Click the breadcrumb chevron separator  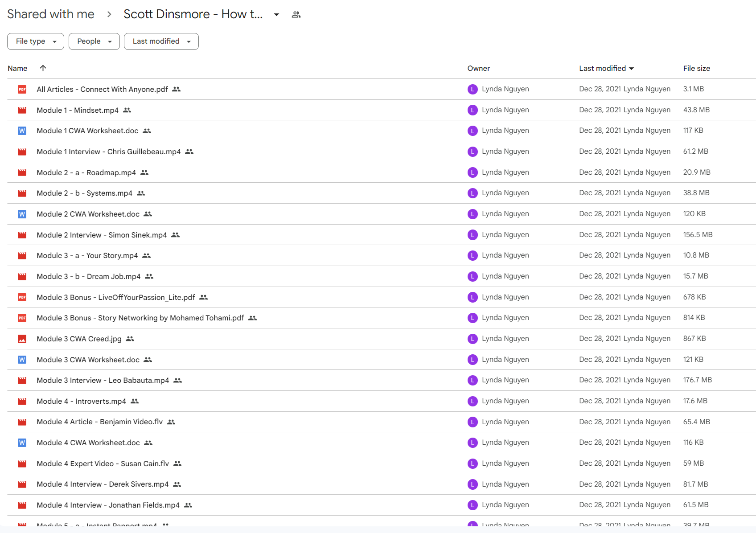coord(109,14)
